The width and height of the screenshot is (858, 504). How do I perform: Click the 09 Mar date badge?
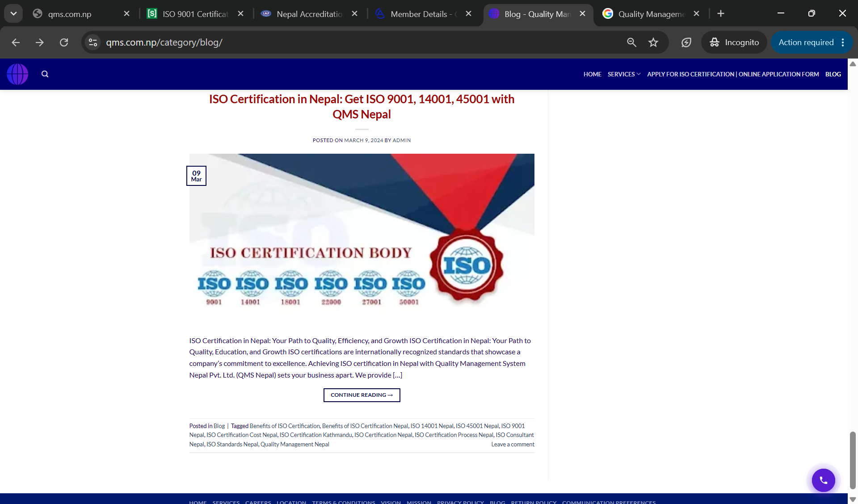[x=196, y=176]
